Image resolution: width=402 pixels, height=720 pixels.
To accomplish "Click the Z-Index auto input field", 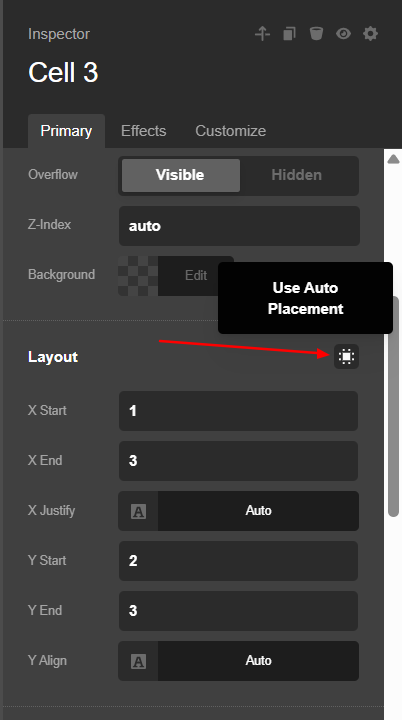I will point(239,226).
